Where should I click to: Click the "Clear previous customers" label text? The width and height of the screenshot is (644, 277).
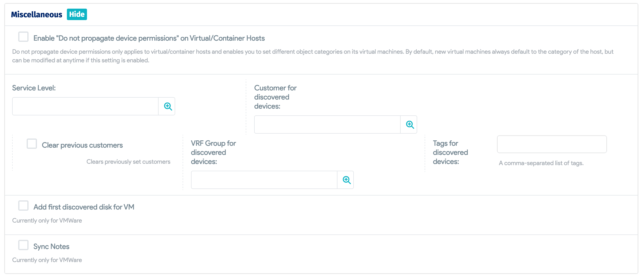click(x=82, y=145)
